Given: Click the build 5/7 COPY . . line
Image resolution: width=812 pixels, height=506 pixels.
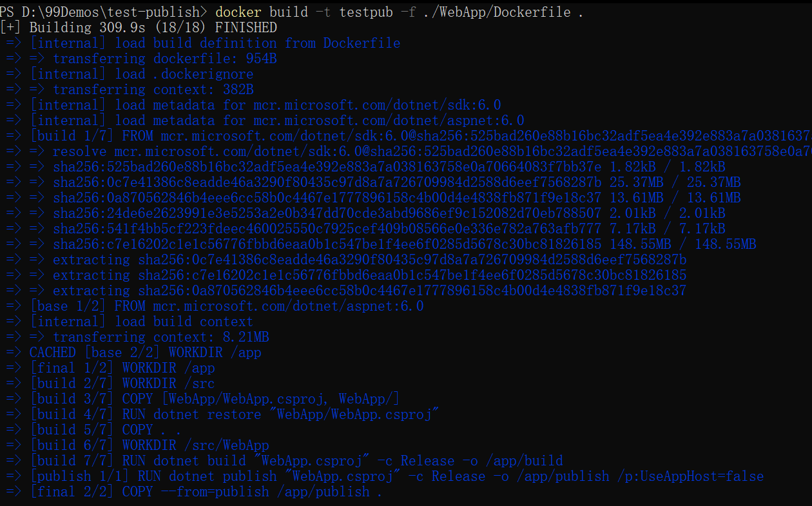Looking at the screenshot, I should point(94,430).
